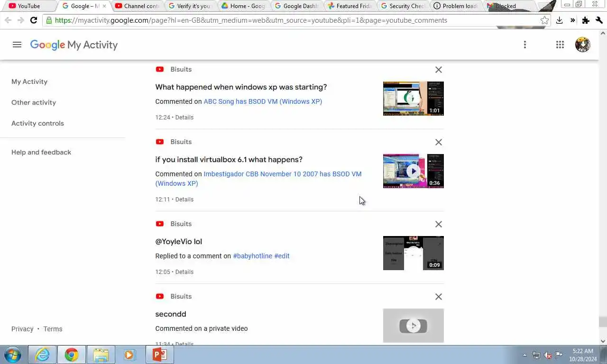607x364 pixels.
Task: View Details for the 12:05 activity
Action: point(184,272)
